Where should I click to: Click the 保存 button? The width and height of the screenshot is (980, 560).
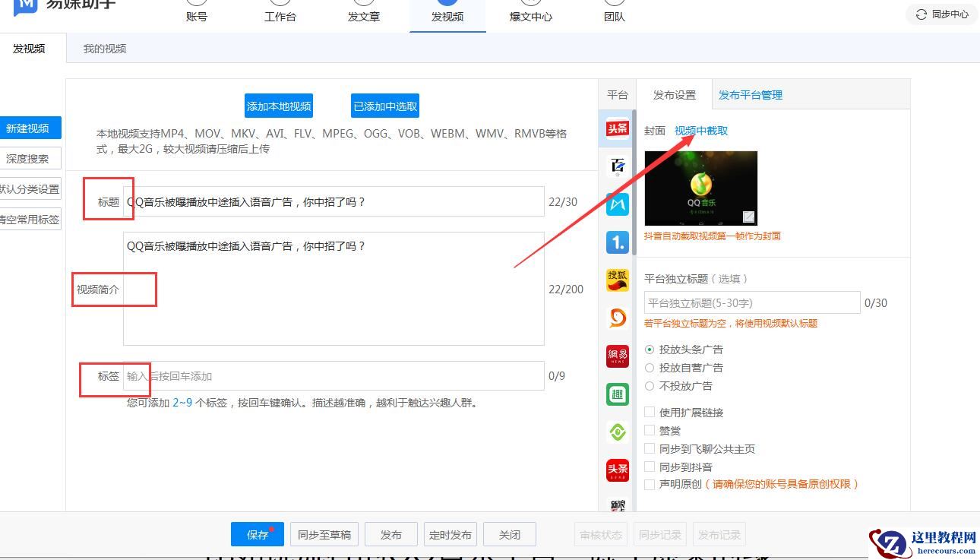pos(258,534)
